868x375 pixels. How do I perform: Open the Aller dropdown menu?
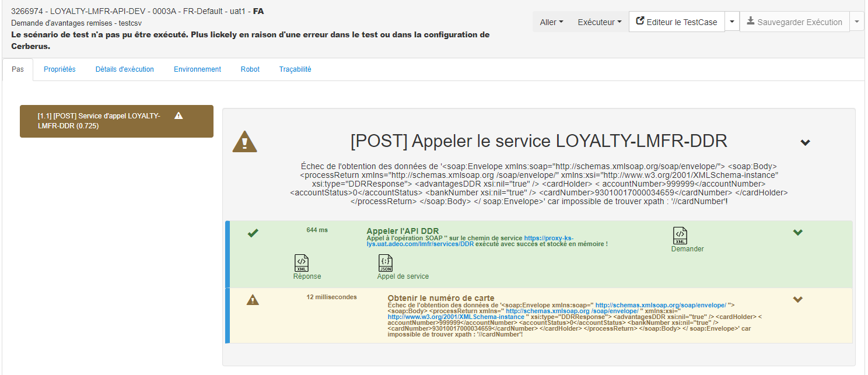point(551,22)
